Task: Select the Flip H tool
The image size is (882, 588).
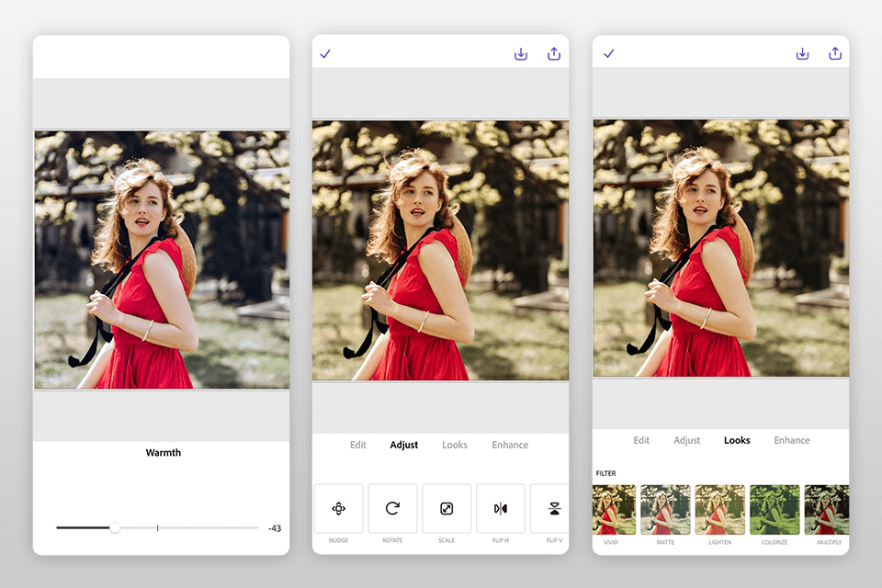Action: [x=501, y=508]
